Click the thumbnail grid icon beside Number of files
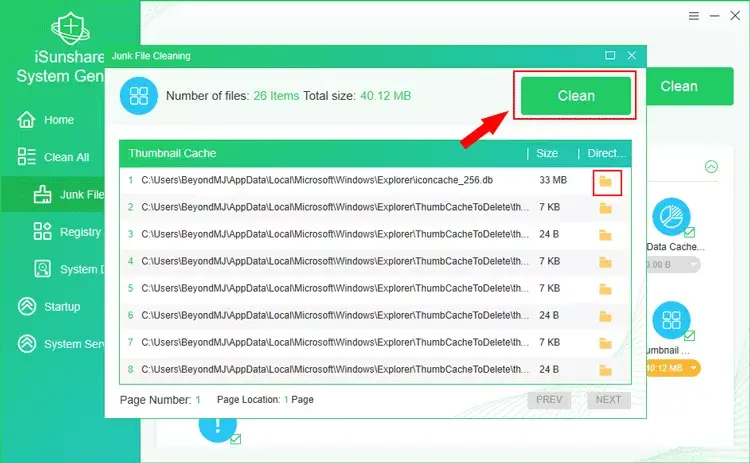This screenshot has height=463, width=750. click(139, 96)
